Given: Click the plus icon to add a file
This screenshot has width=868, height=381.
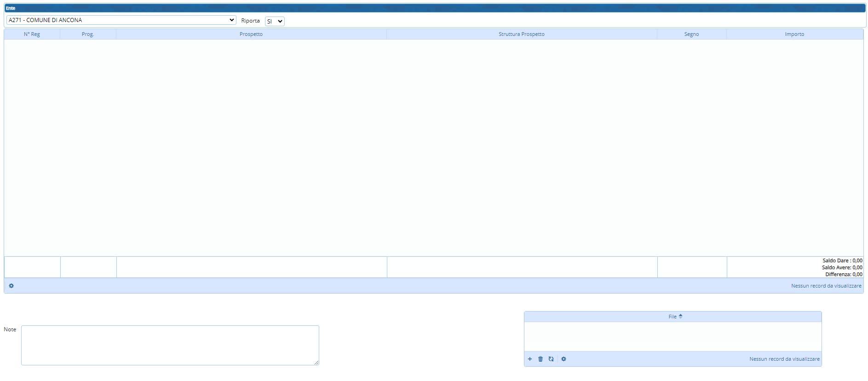Looking at the screenshot, I should 530,359.
